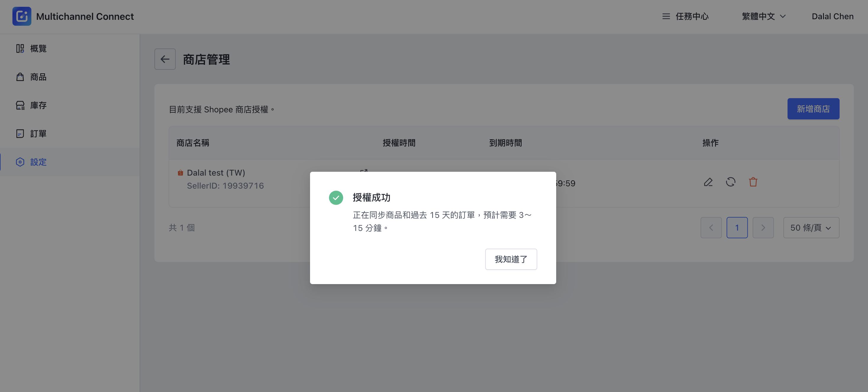
Task: Click the green success checkmark icon
Action: (336, 198)
